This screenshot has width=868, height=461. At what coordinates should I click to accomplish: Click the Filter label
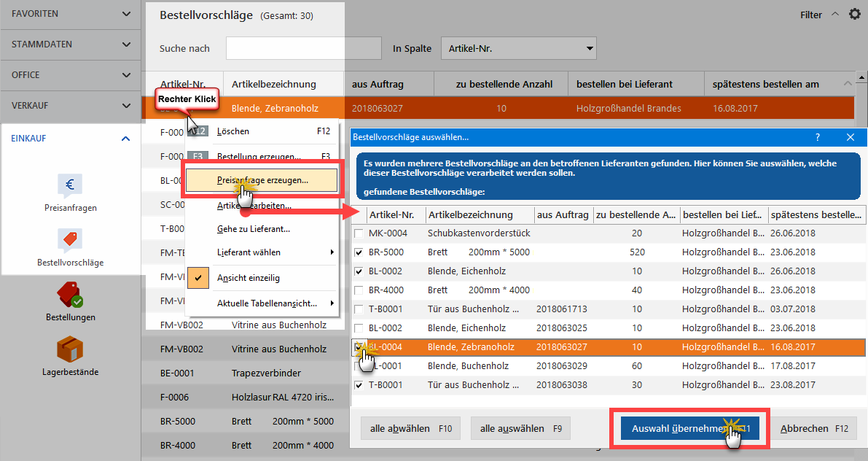811,15
